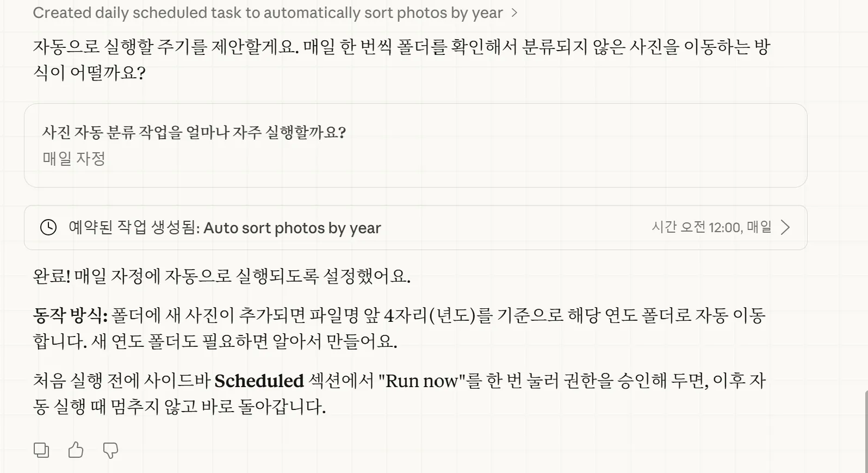Select the bolded word 'Scheduled' in the response
This screenshot has height=473, width=868.
click(259, 381)
